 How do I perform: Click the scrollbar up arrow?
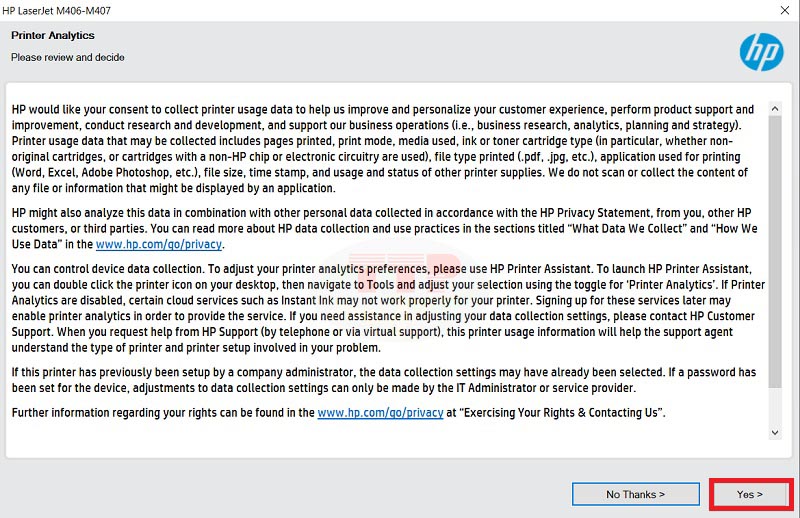pos(774,106)
